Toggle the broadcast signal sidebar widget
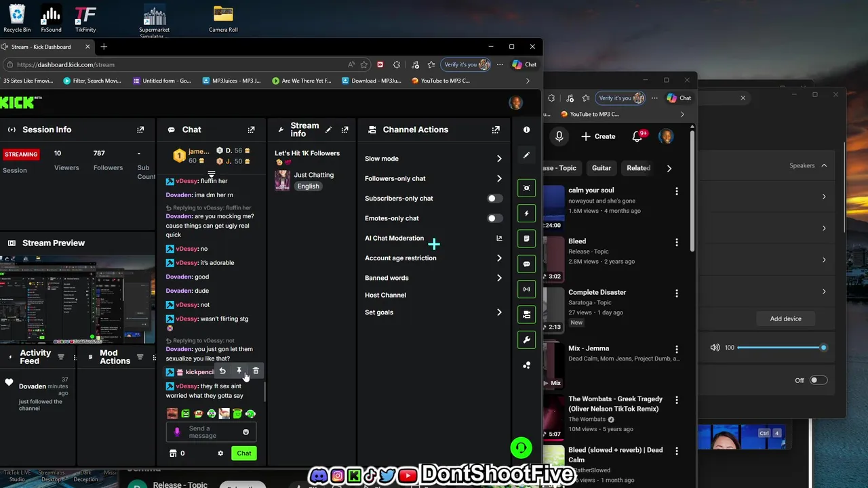The height and width of the screenshot is (488, 868). 526,289
